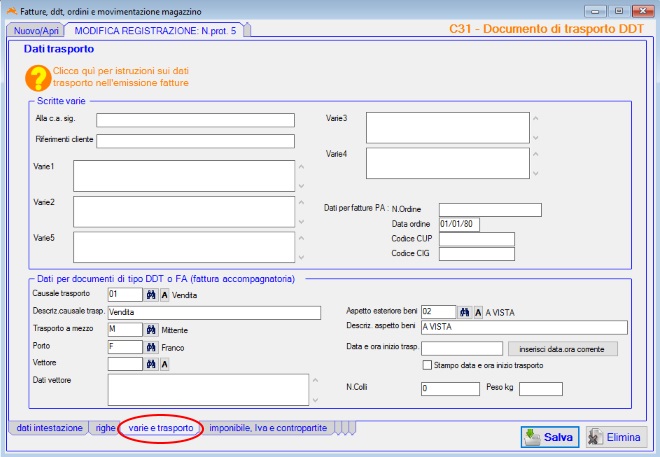Focus the Data e ora inizio trasp. field
Screen dimensions: 660x457
462,348
